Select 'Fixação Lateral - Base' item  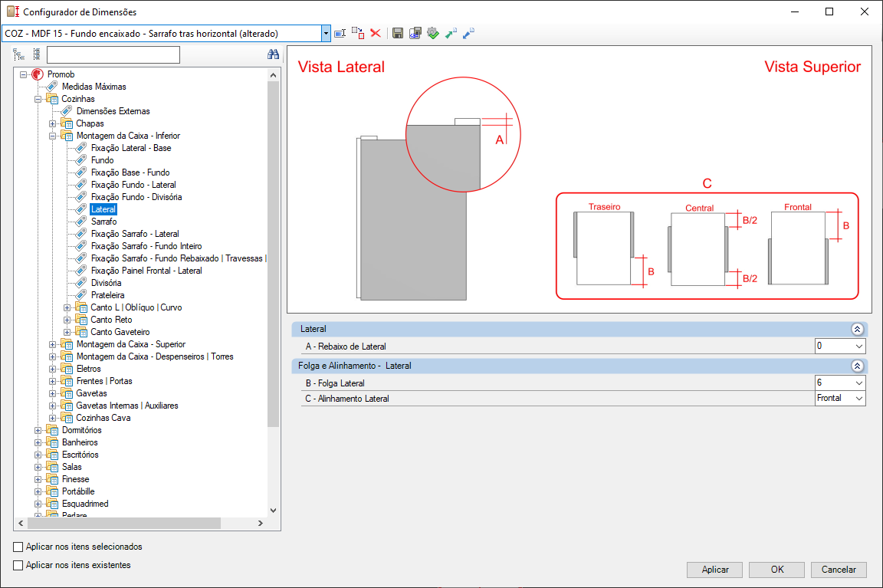(x=131, y=148)
